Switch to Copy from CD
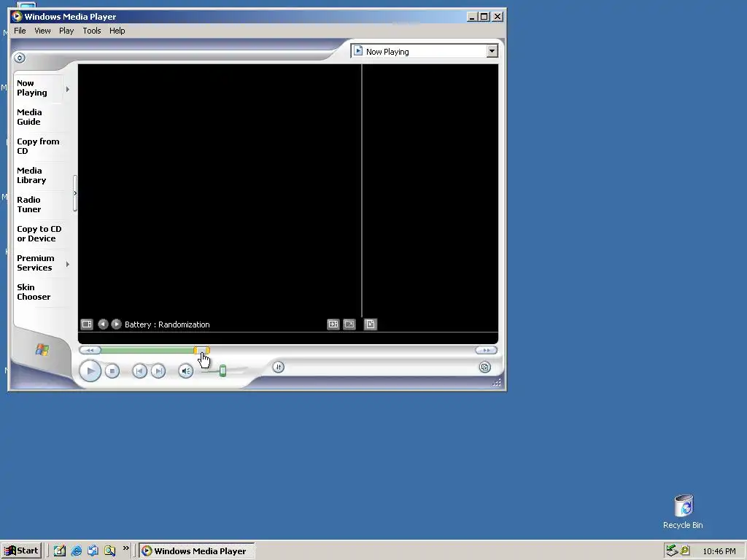Image resolution: width=747 pixels, height=560 pixels. tap(38, 146)
